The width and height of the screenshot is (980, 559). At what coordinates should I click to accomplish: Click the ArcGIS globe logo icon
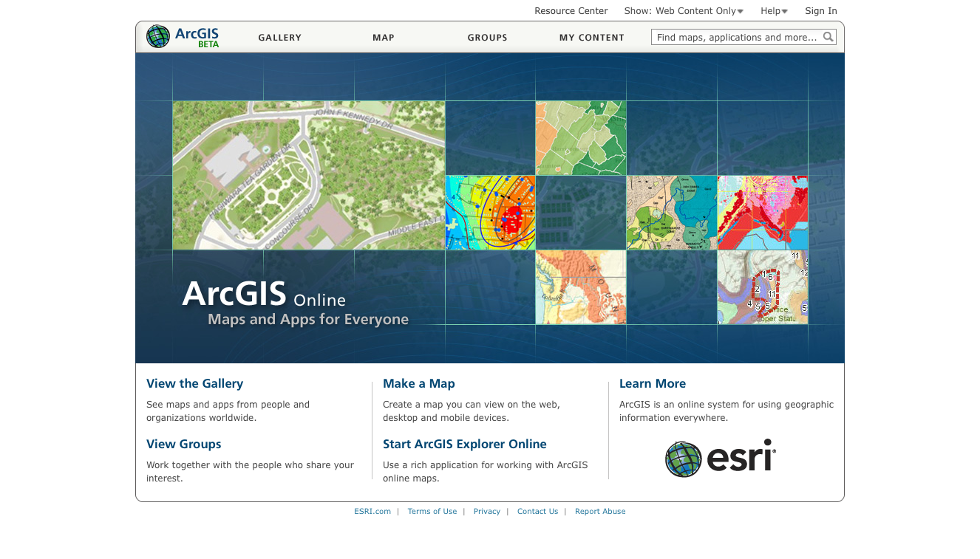point(158,36)
